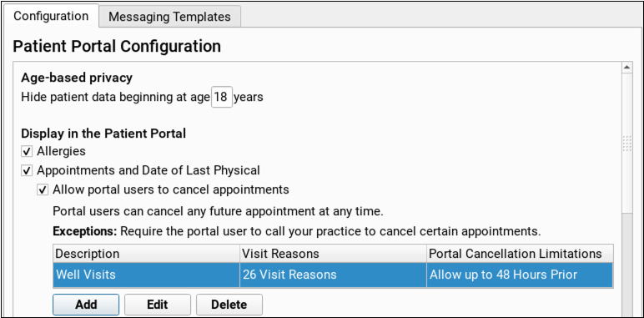Toggle Appointments and Date of Last Physical
Image resolution: width=644 pixels, height=318 pixels.
(27, 170)
